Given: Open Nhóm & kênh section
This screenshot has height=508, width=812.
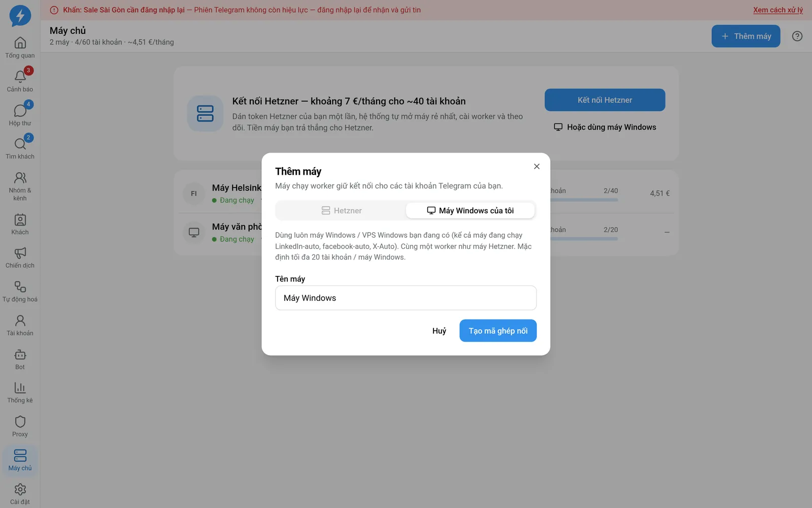Looking at the screenshot, I should coord(20,187).
